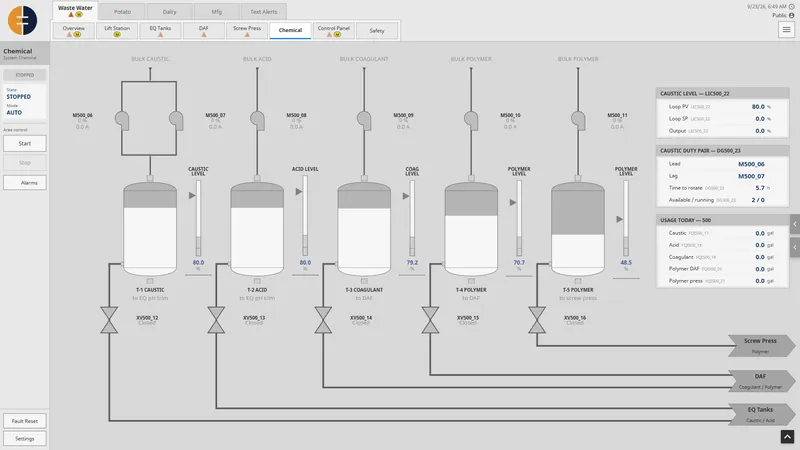This screenshot has width=800, height=450.
Task: Click the M500_08 acid pump symbol
Action: [257, 120]
